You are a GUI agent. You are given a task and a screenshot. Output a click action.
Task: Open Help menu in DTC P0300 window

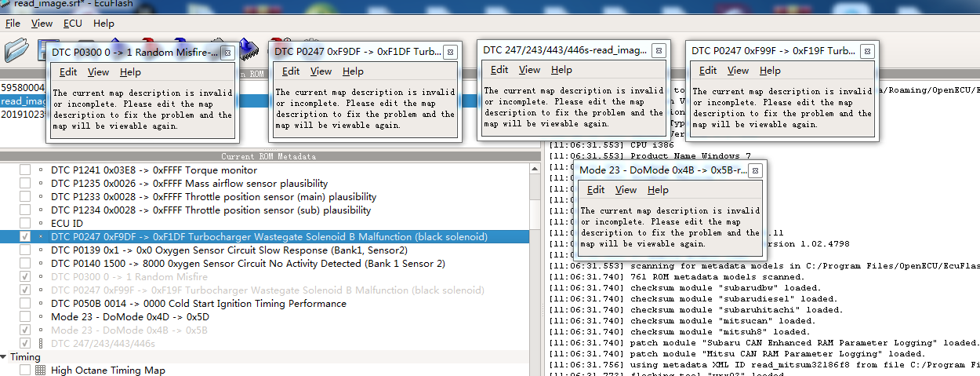click(x=130, y=72)
